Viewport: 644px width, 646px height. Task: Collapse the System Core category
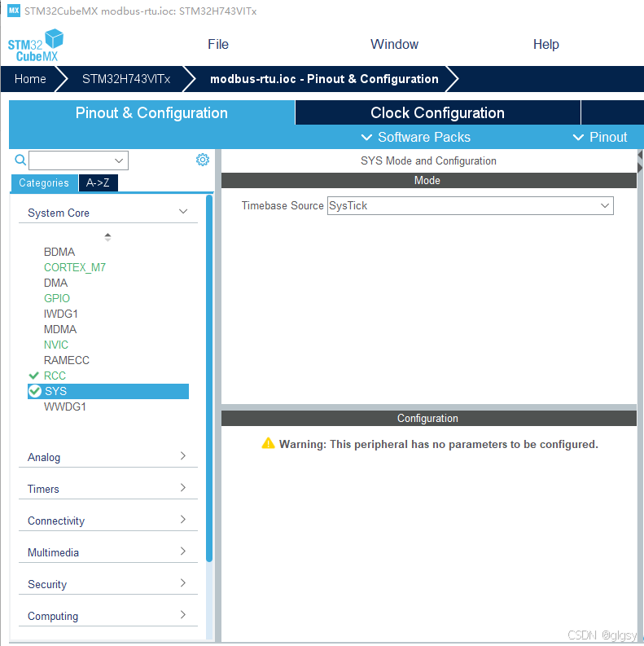108,213
